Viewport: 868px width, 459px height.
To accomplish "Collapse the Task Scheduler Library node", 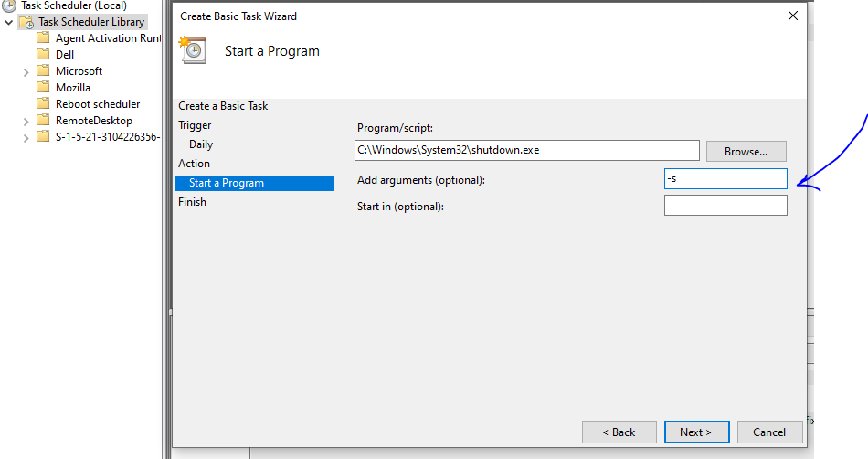I will (x=9, y=22).
